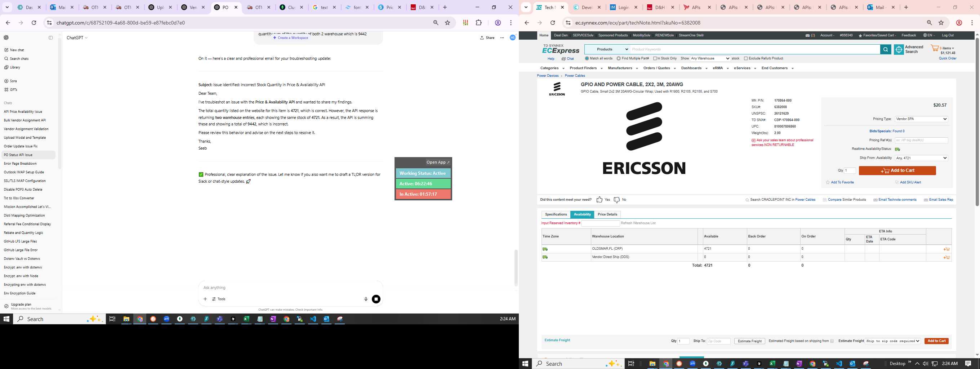The height and width of the screenshot is (369, 980).
Task: Open Deal Den in top navigation
Action: click(561, 35)
